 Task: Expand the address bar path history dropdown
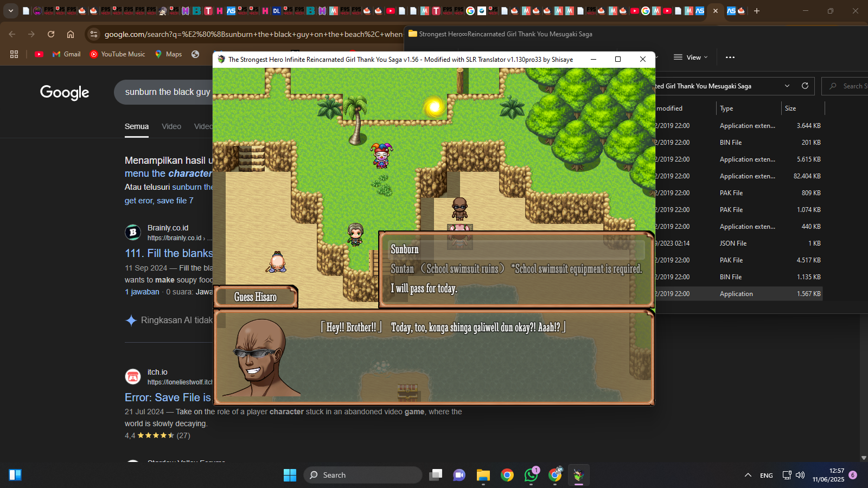click(787, 86)
